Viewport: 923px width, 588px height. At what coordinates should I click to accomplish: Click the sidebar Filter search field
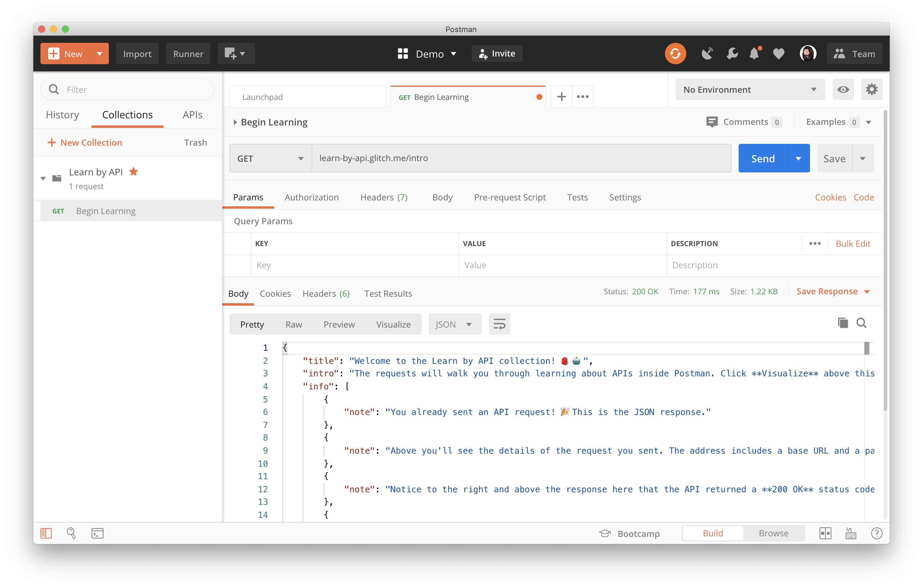pyautogui.click(x=127, y=89)
